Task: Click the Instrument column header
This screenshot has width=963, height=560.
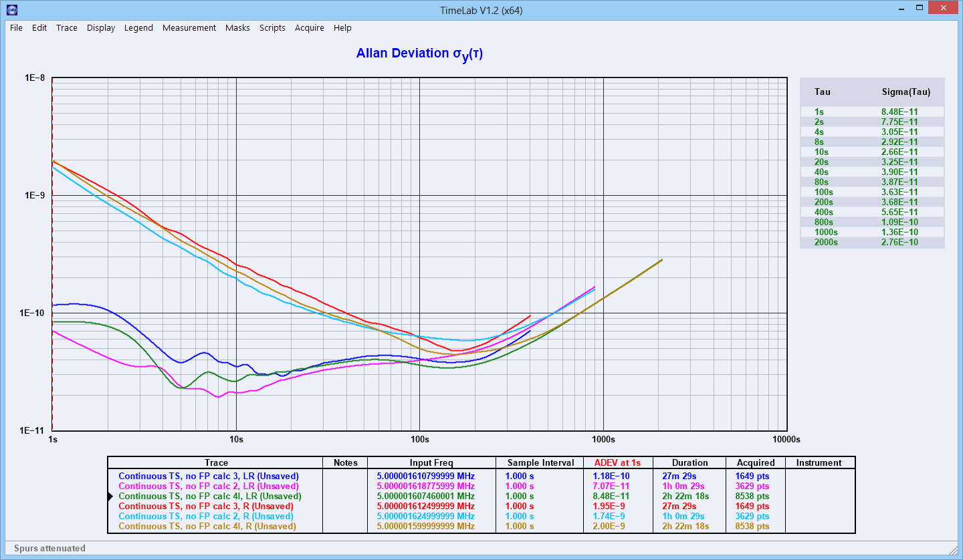Action: (x=819, y=462)
